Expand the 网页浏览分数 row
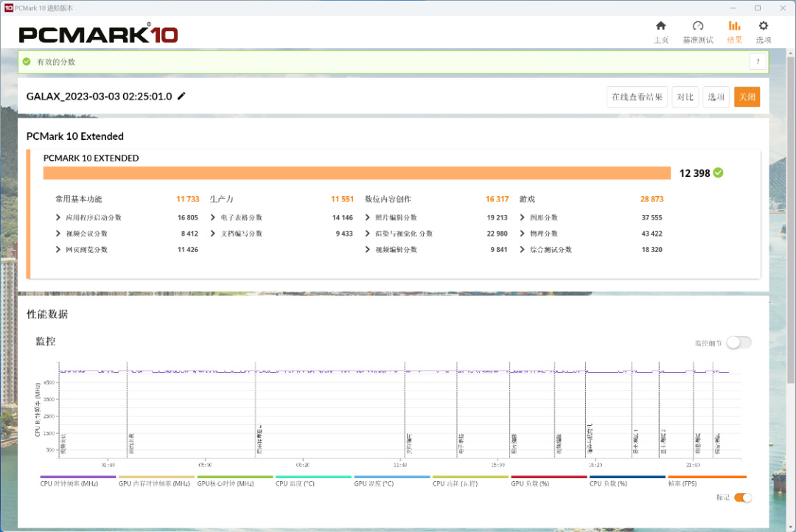This screenshot has width=796, height=532. [x=58, y=249]
